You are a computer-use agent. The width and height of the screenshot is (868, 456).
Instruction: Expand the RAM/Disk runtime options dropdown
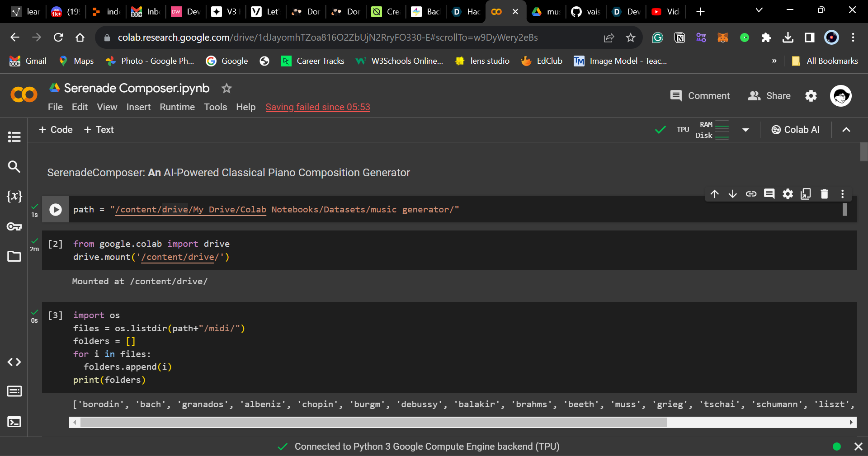pos(745,130)
